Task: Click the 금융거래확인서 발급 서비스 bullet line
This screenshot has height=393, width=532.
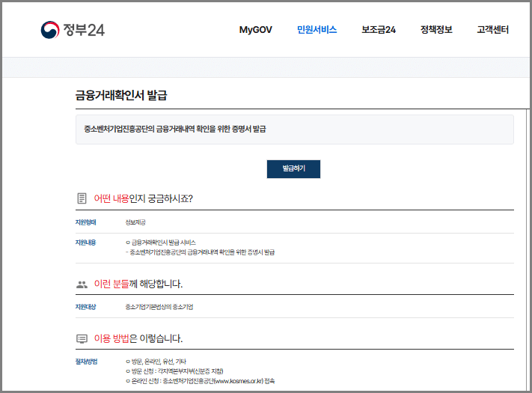Action: pos(161,243)
